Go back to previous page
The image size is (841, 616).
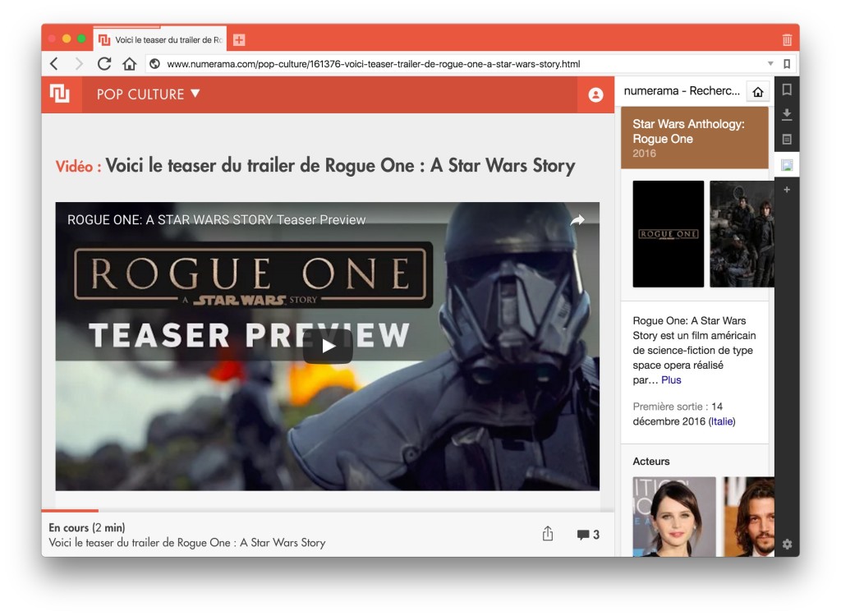tap(54, 64)
